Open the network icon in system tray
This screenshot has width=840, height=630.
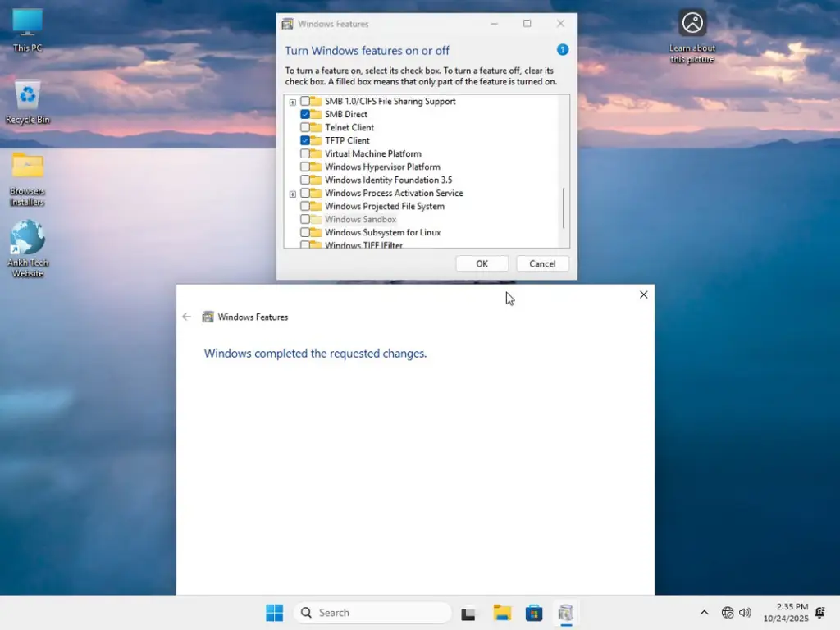727,612
